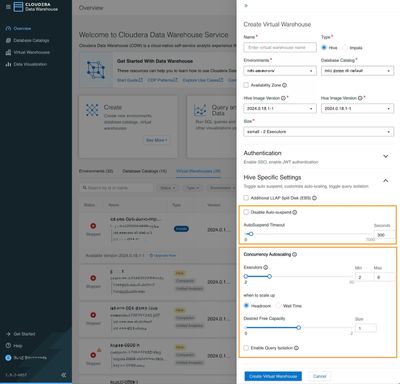Viewport: 400px width, 384px height.
Task: Expand the Authentication section
Action: 385,156
